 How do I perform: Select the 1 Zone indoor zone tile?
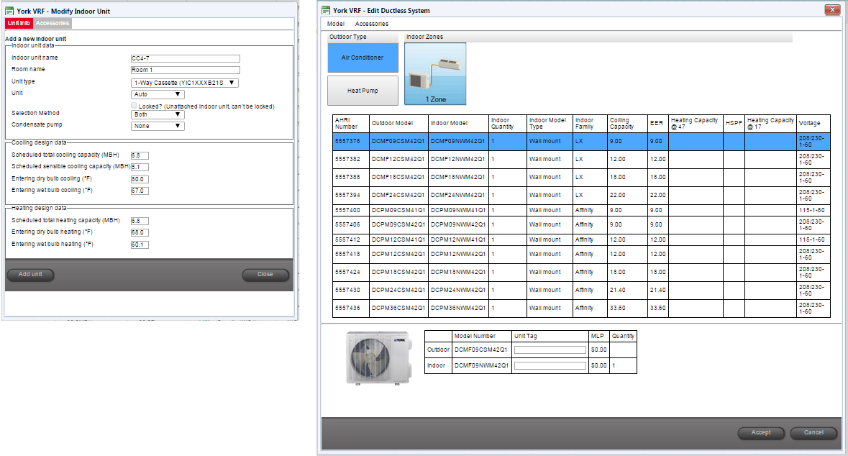[x=434, y=74]
